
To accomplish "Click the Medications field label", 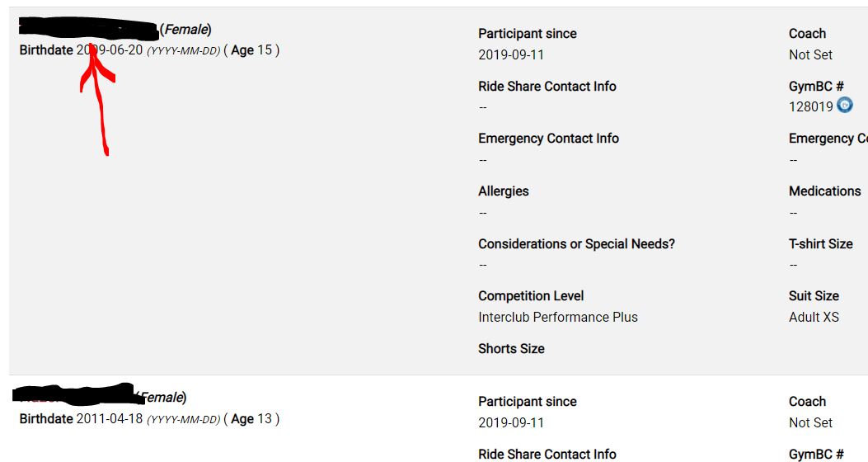I will point(824,191).
